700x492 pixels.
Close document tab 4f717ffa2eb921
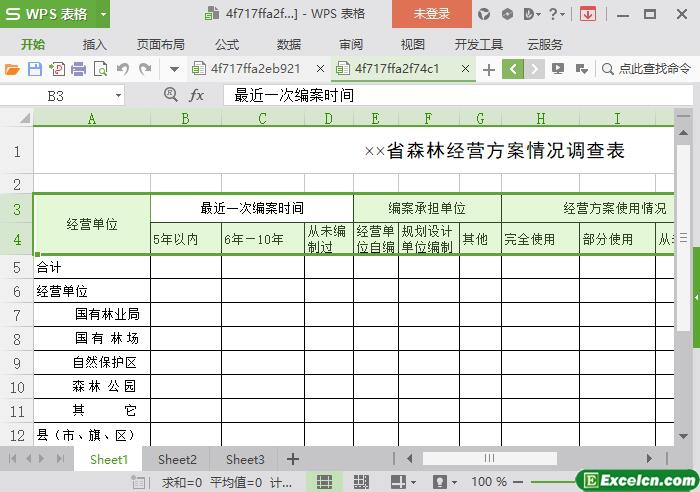(x=320, y=69)
